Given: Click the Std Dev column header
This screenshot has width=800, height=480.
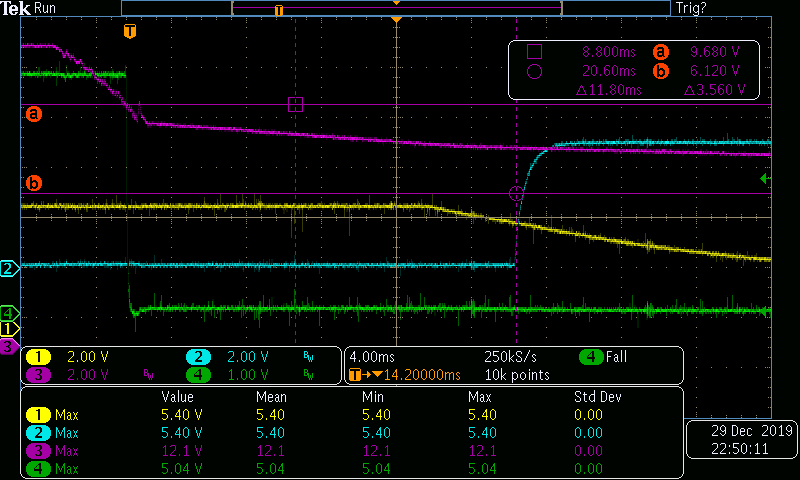Looking at the screenshot, I should [597, 397].
